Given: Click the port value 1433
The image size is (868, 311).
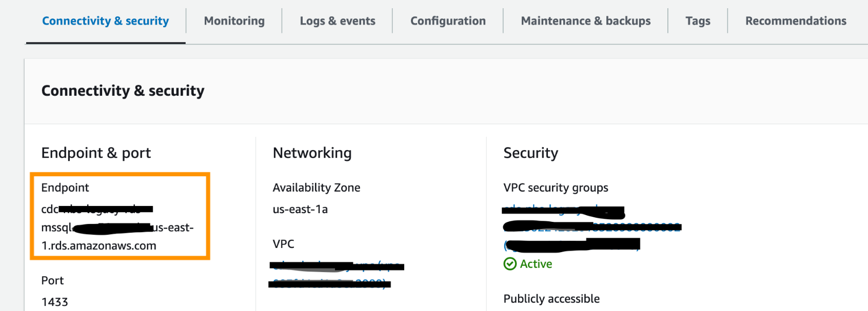Looking at the screenshot, I should (x=54, y=302).
